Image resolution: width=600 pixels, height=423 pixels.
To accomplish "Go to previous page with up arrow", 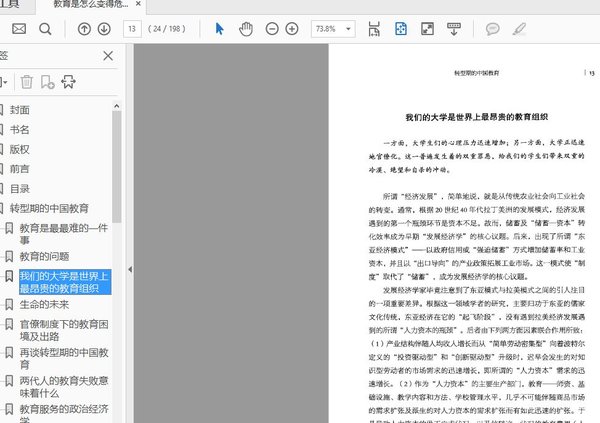I will tap(82, 29).
